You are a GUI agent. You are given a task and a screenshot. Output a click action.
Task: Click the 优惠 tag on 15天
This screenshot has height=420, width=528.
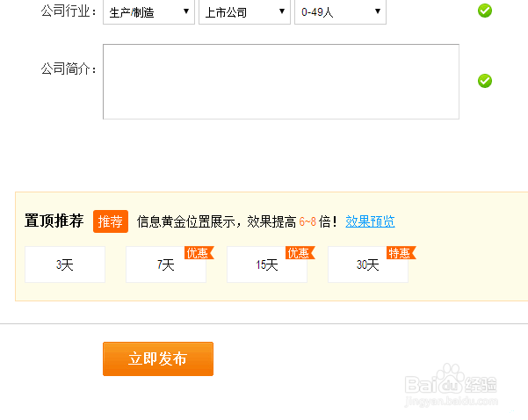[300, 252]
